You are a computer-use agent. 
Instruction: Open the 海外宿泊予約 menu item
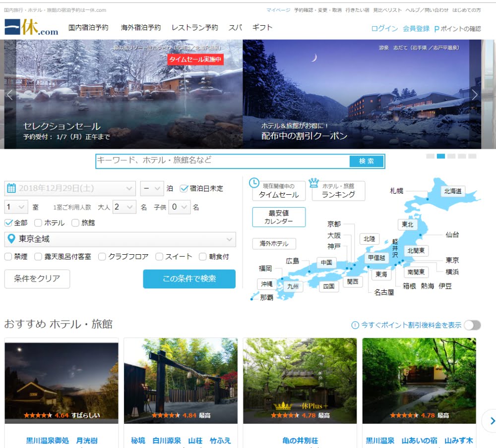(x=141, y=28)
